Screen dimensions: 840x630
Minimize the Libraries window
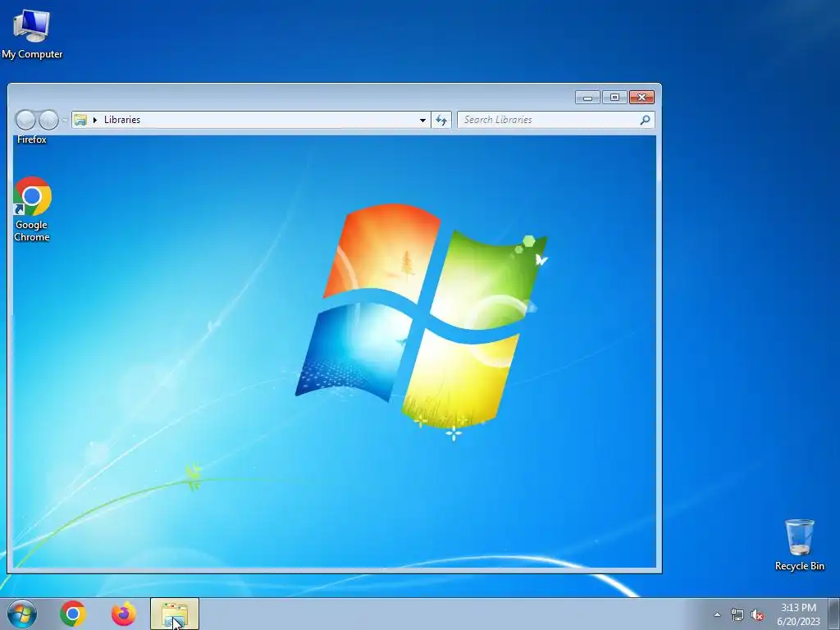tap(587, 98)
